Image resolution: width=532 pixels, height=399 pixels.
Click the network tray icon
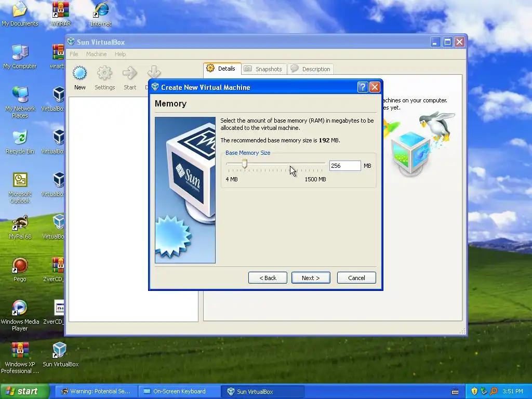point(484,391)
